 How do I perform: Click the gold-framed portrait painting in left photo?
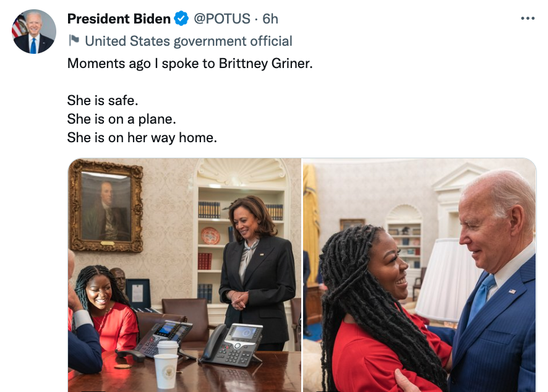click(106, 206)
